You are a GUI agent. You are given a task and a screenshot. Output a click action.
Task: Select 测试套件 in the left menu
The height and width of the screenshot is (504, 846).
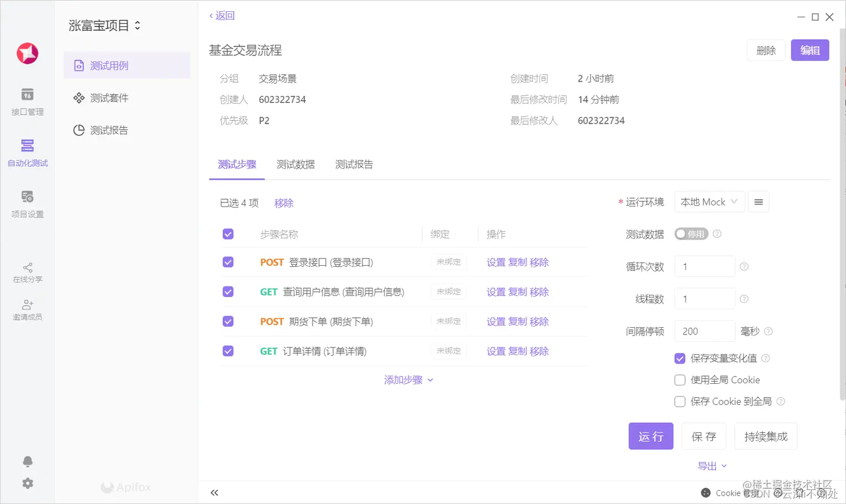[127, 98]
